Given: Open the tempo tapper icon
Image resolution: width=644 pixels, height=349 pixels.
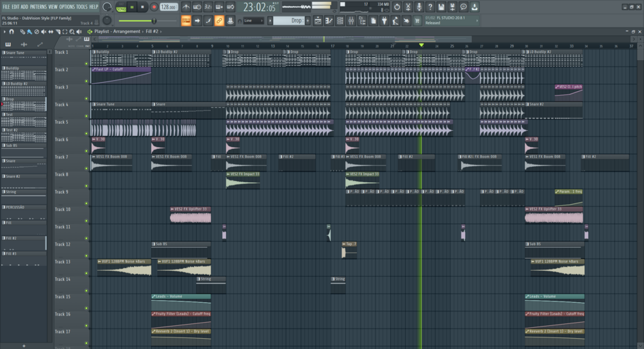Looking at the screenshot, I should coord(395,21).
